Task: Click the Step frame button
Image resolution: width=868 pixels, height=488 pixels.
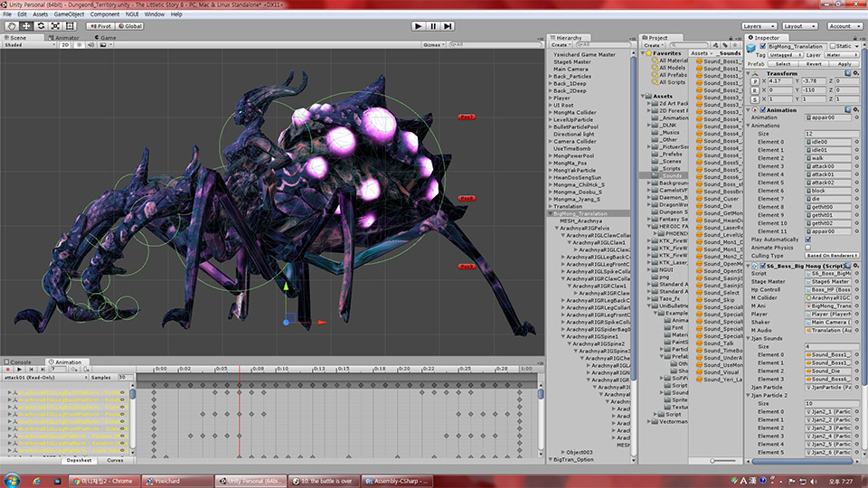Action: click(x=448, y=26)
